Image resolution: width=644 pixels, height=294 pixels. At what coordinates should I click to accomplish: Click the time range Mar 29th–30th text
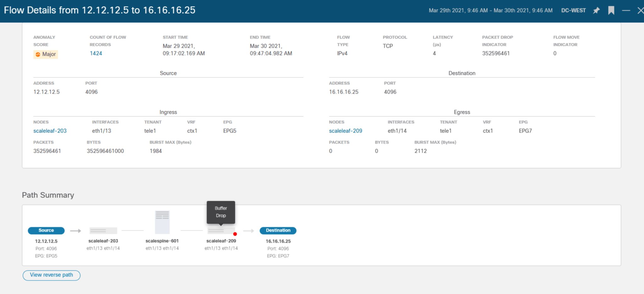[x=491, y=10]
